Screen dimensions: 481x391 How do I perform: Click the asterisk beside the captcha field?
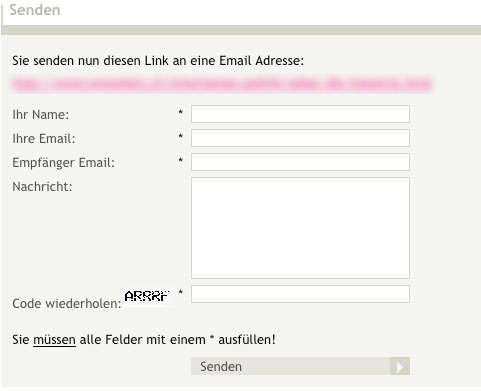[181, 292]
